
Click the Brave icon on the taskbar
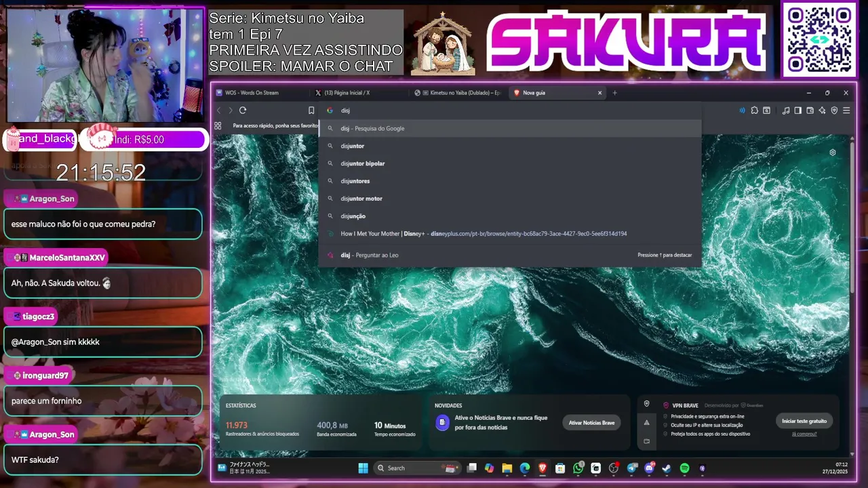tap(542, 468)
